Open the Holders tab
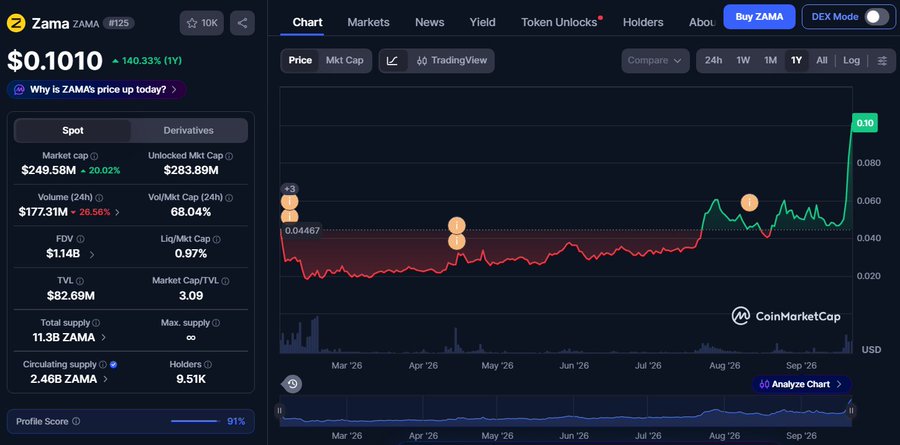Screen dimensions: 900x445 (643, 22)
